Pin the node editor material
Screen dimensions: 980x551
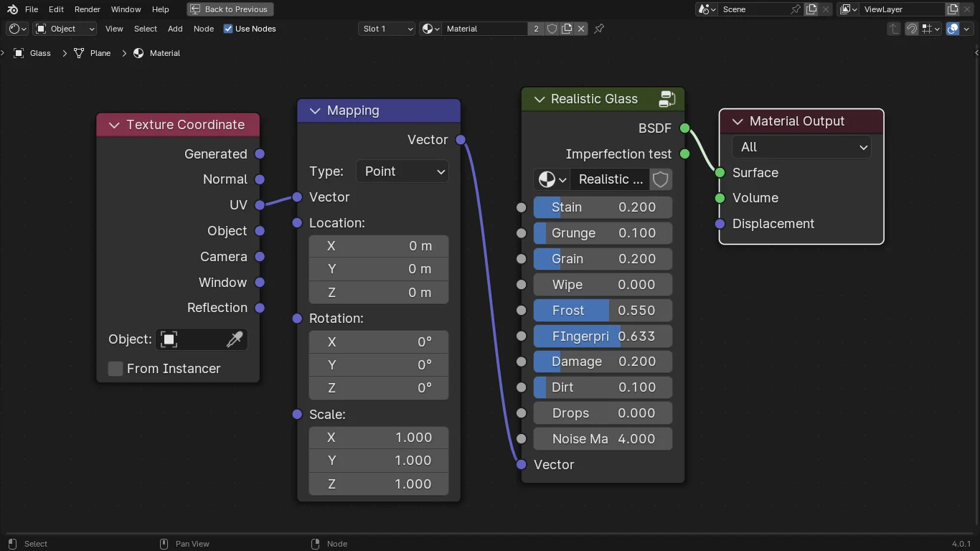point(599,29)
